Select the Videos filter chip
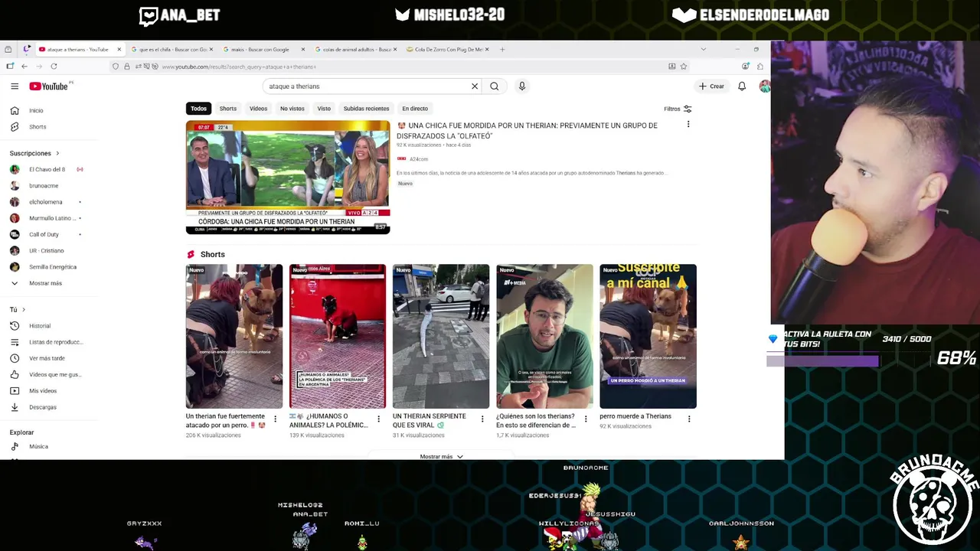 [x=259, y=109]
